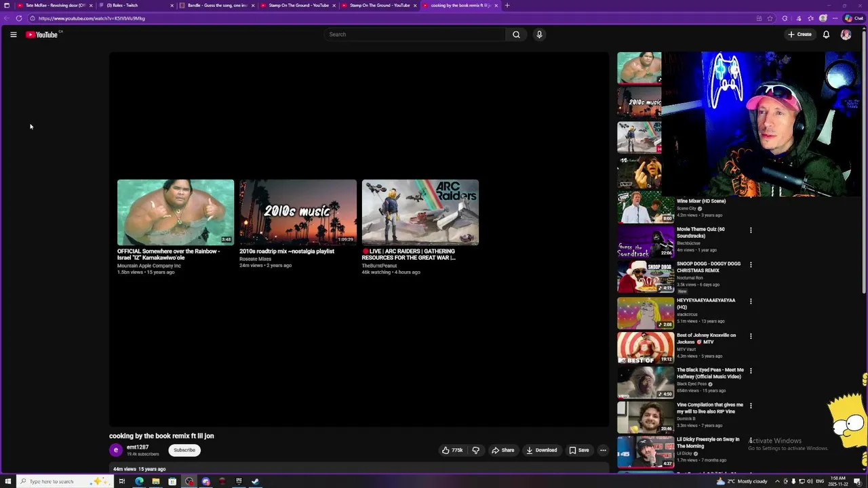868x488 pixels.
Task: Switch to the second Stamp On The Ground tab
Action: pos(380,5)
